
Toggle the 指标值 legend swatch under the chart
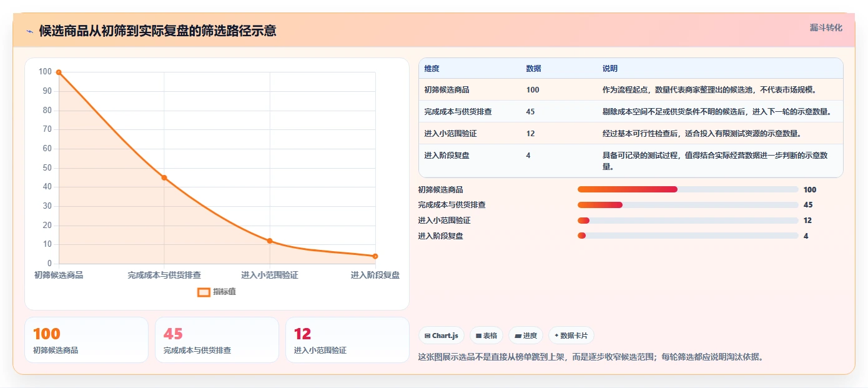(x=204, y=292)
